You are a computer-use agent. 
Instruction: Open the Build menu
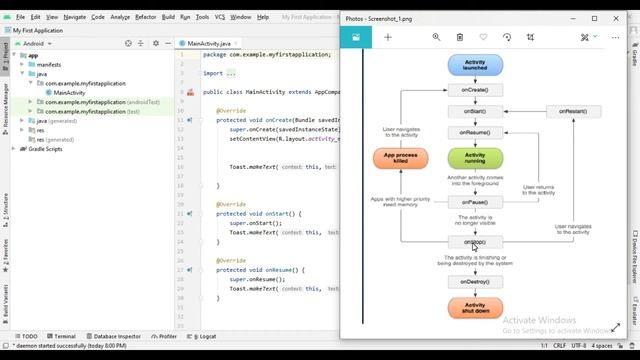coord(168,17)
